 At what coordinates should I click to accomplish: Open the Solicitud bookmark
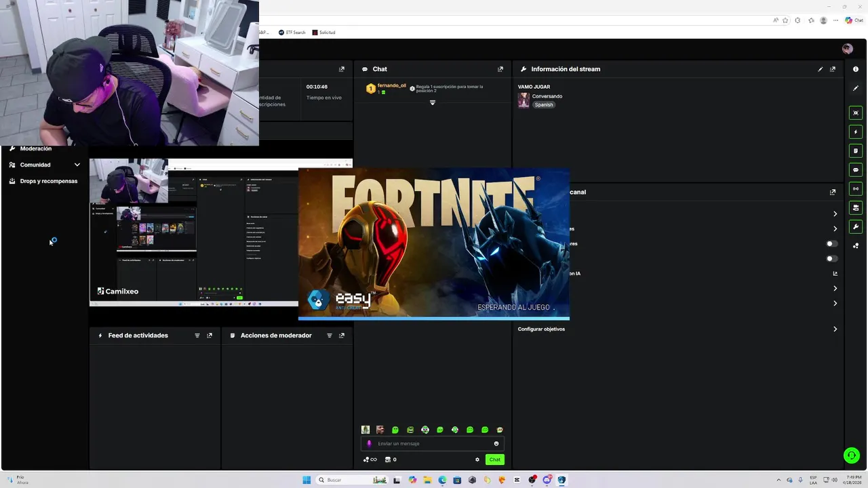coord(323,33)
